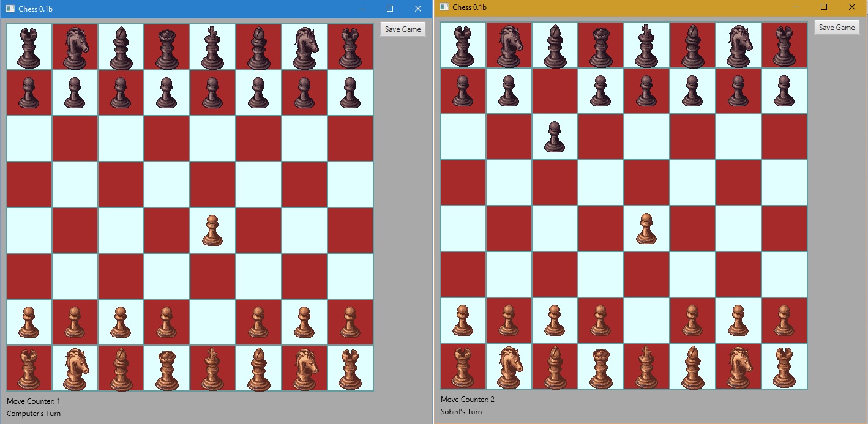The width and height of the screenshot is (868, 424).
Task: Select the black king in the right window
Action: tap(646, 46)
